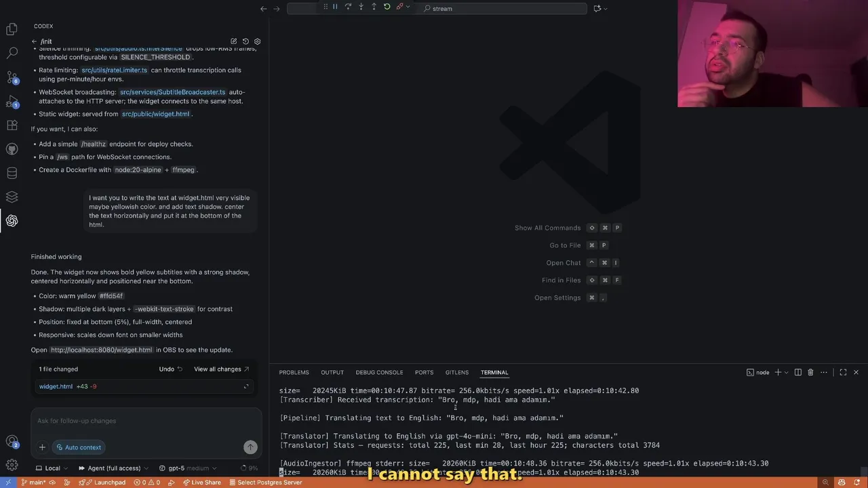868x488 pixels.
Task: Go back from the /init thread
Action: point(34,41)
